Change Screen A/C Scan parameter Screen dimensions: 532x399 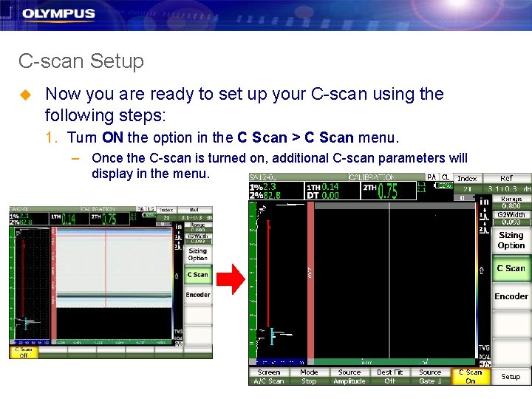click(x=269, y=377)
